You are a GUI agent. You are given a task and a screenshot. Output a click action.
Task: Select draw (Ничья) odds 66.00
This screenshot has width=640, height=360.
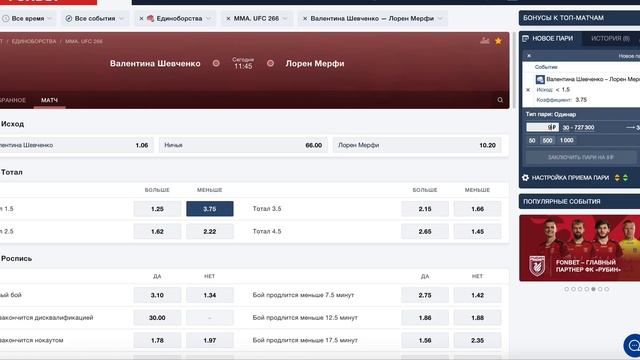pos(243,145)
